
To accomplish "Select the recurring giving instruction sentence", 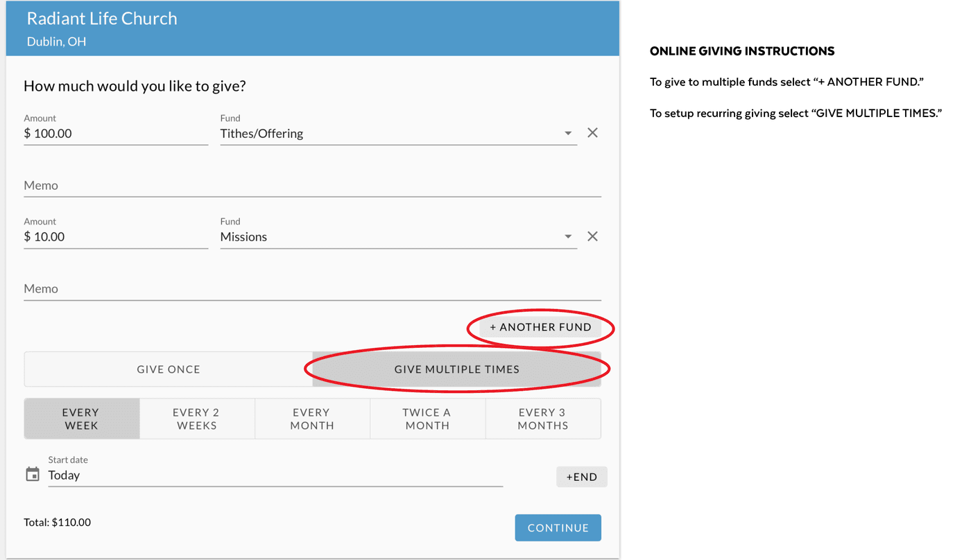I will (796, 114).
